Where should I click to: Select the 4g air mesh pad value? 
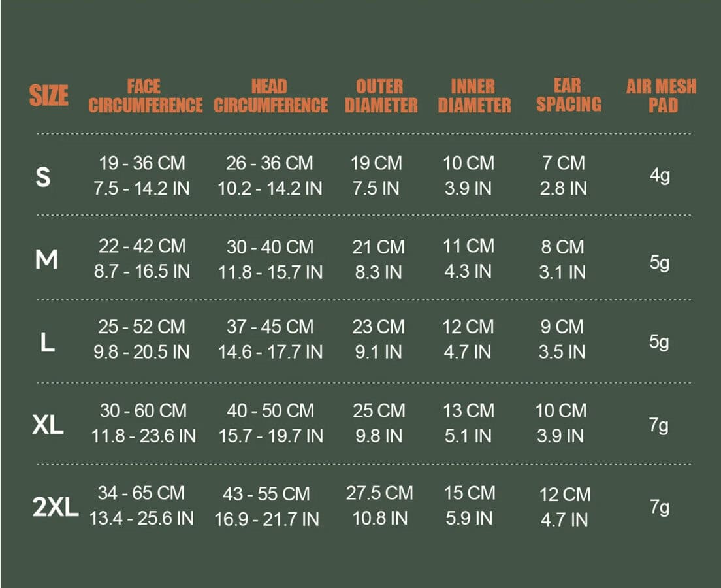coord(660,175)
